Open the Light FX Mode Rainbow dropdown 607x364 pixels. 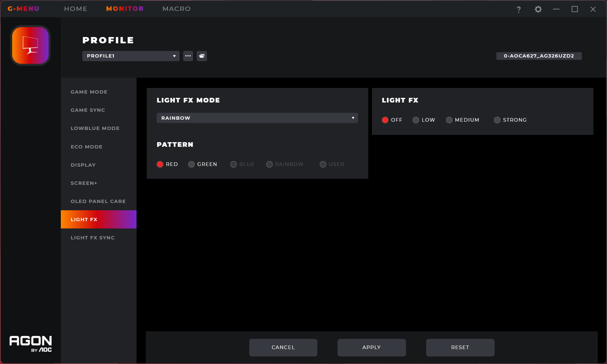[257, 118]
